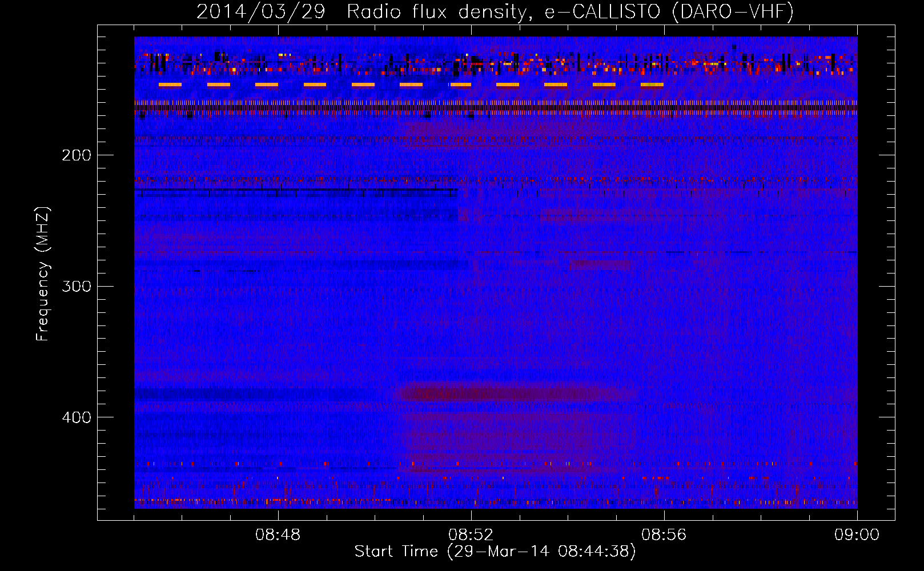Click the 09:00 time tick label
924x571 pixels.
[x=857, y=535]
